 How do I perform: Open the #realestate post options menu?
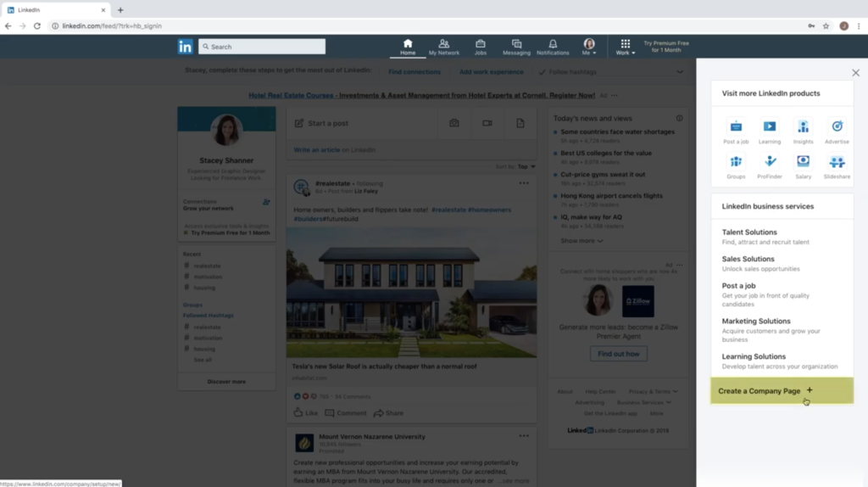(x=524, y=182)
